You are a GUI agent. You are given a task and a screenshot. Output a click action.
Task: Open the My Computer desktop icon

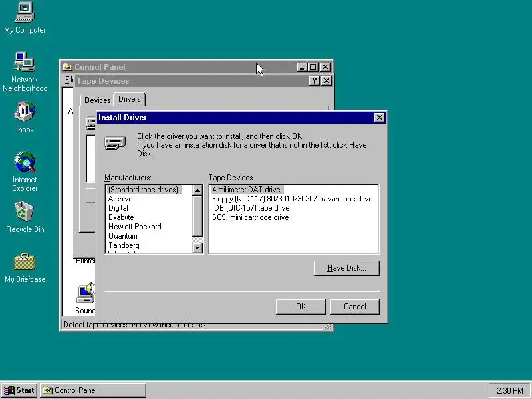(x=25, y=18)
